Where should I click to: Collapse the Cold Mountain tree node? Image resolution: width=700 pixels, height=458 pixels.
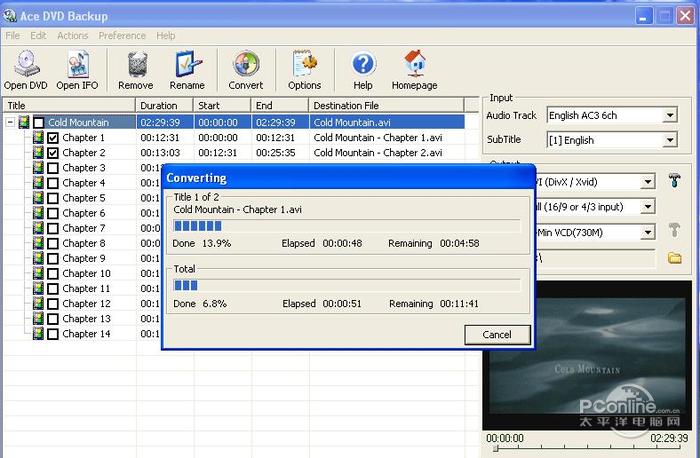pyautogui.click(x=10, y=122)
